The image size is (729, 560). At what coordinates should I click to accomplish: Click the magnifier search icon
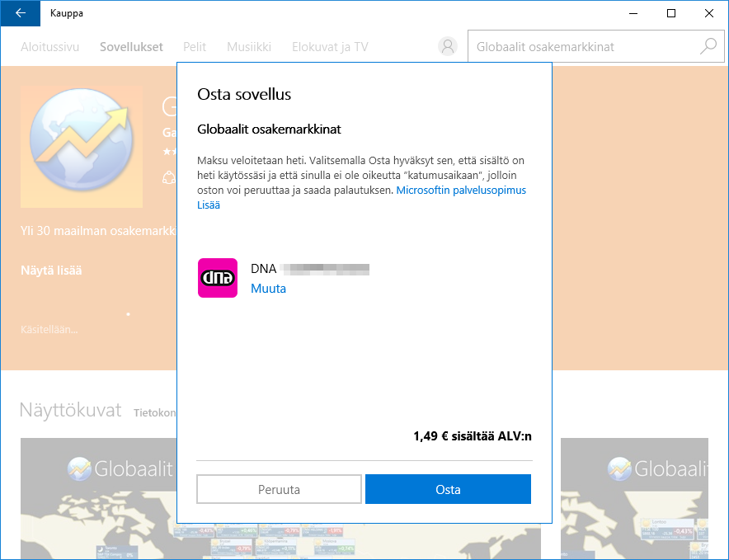[x=708, y=47]
